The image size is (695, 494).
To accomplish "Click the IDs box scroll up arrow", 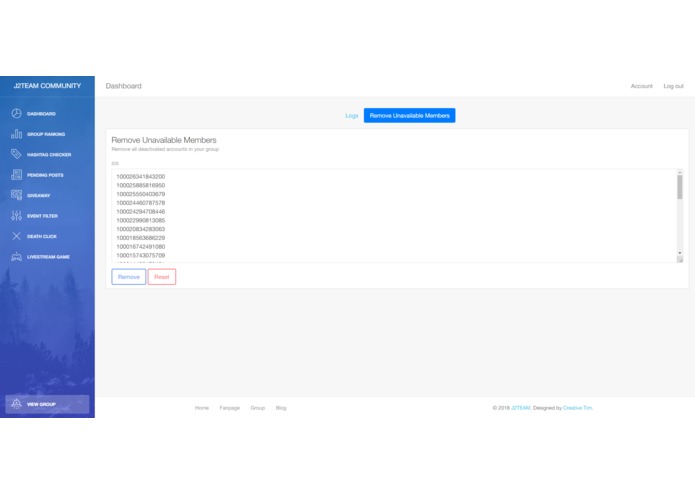I will point(679,172).
